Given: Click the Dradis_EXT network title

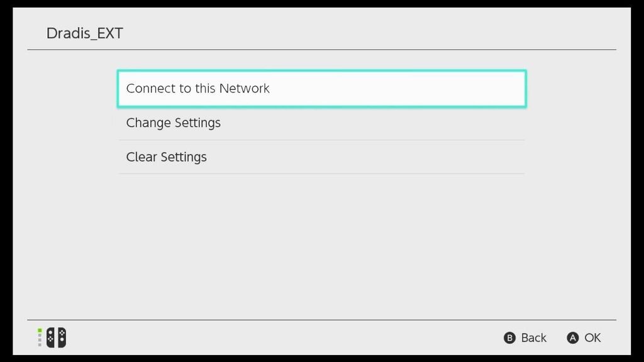Looking at the screenshot, I should click(x=84, y=33).
